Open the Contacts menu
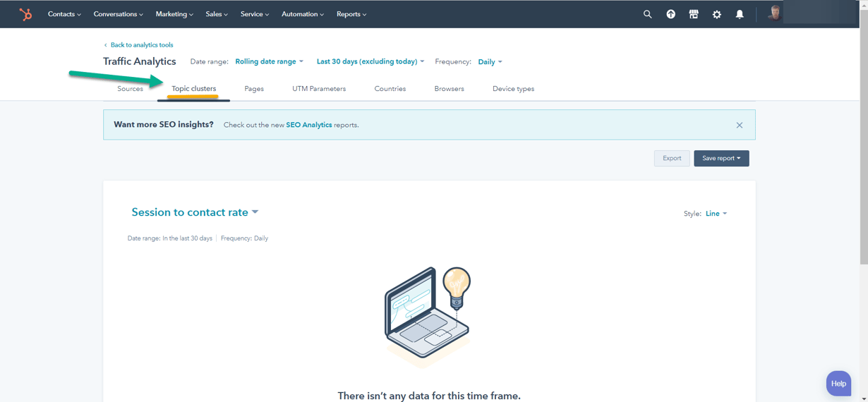Screen dimensions: 868x402 coord(64,14)
